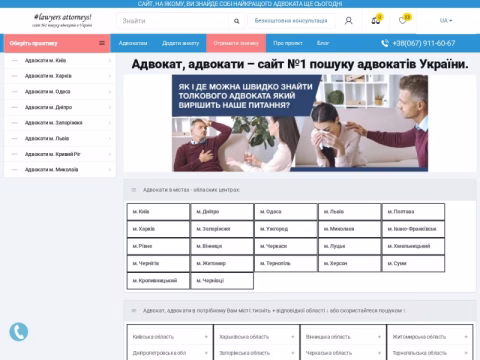Viewport: 480px width, 360px height.
Task: Select the м. Харків city button
Action: [x=158, y=229]
